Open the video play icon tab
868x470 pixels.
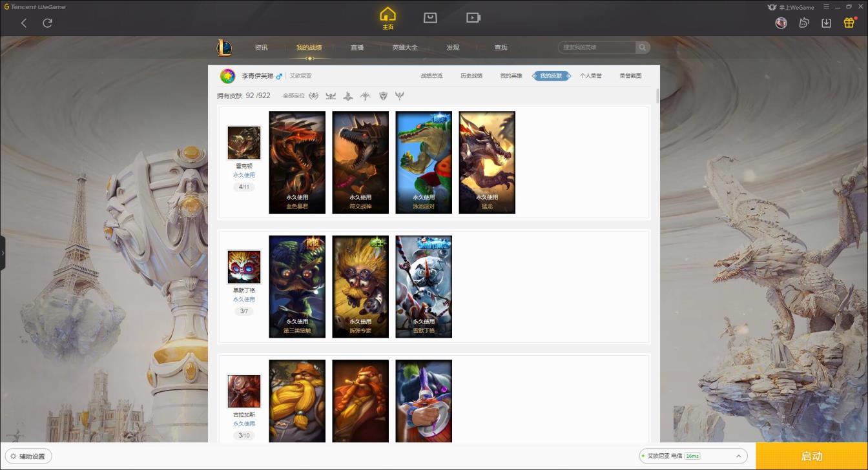tap(473, 18)
